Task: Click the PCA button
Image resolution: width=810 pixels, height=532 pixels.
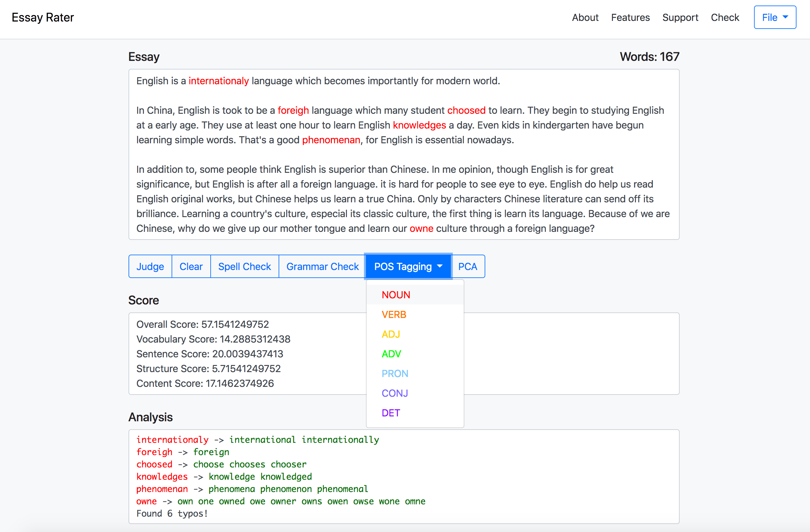Action: pyautogui.click(x=467, y=267)
